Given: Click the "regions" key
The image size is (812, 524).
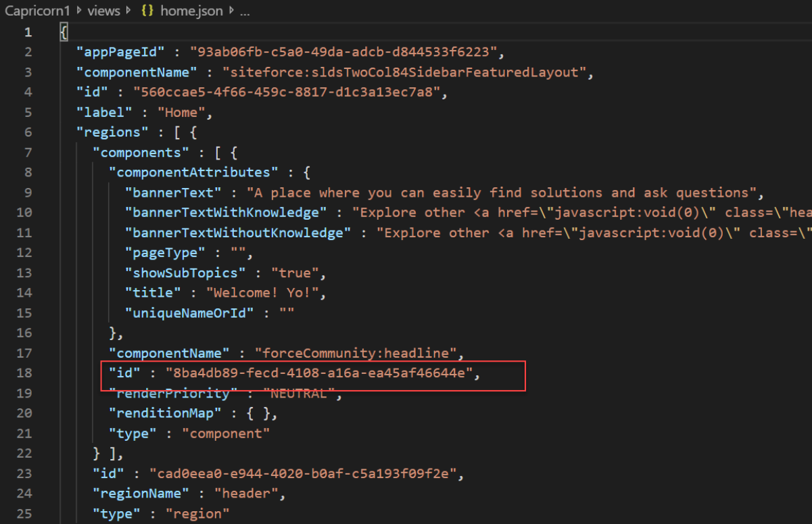Looking at the screenshot, I should click(112, 133).
